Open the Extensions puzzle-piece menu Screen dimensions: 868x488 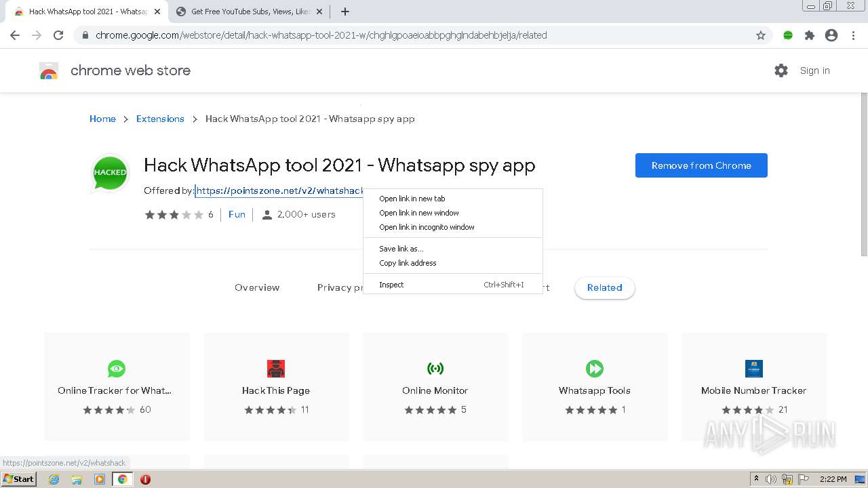click(810, 35)
